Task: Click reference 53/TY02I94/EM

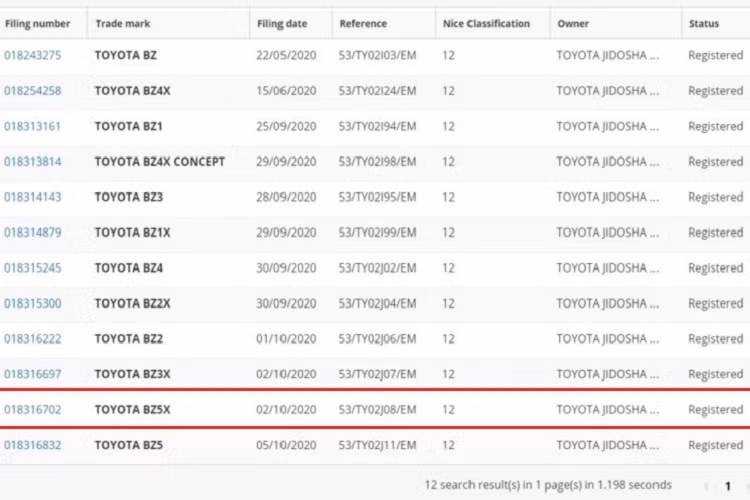Action: point(377,126)
